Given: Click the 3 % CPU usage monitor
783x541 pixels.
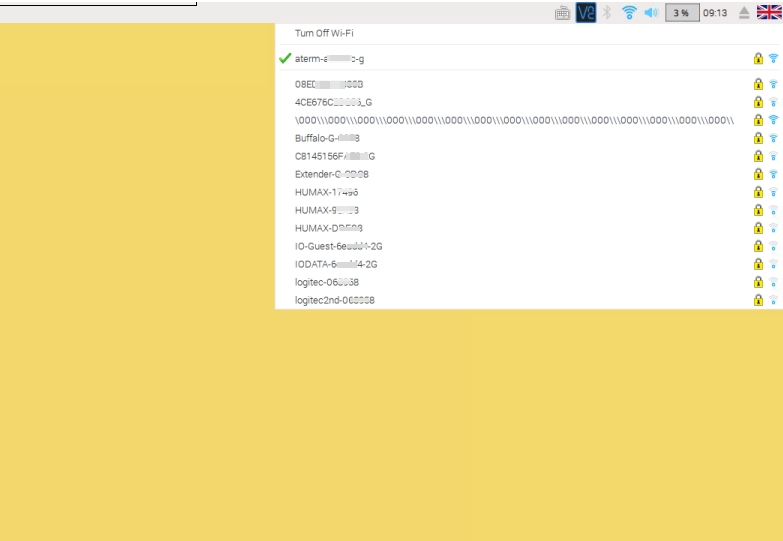Looking at the screenshot, I should coord(681,13).
